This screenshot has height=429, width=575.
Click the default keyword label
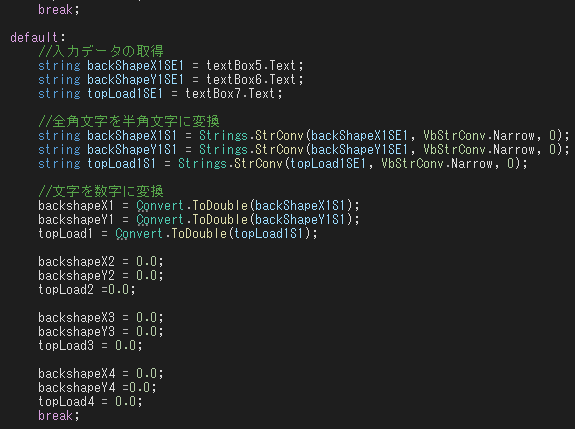[x=34, y=37]
